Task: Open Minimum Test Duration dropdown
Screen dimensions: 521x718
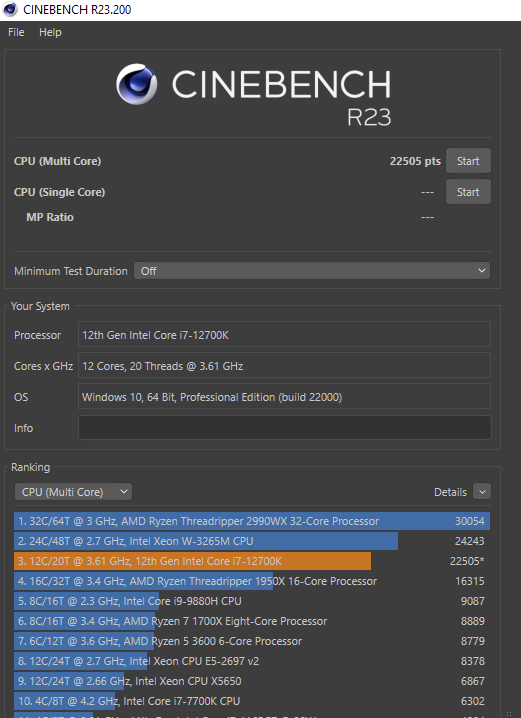Action: click(312, 271)
